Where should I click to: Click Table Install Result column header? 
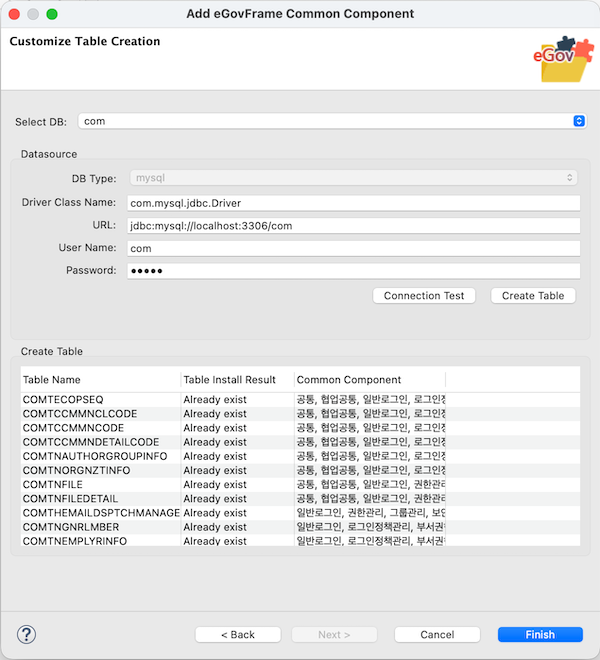237,380
